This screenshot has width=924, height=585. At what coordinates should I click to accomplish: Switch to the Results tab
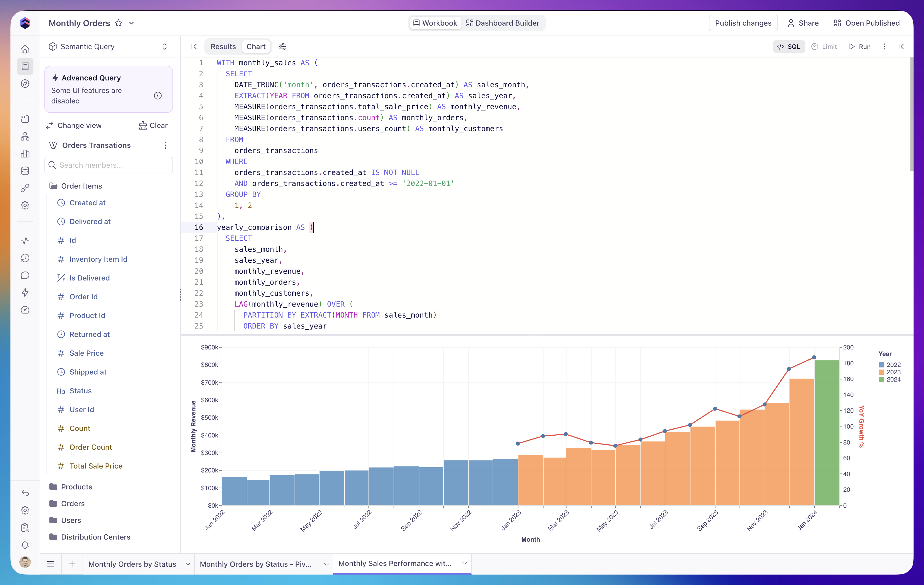tap(223, 46)
